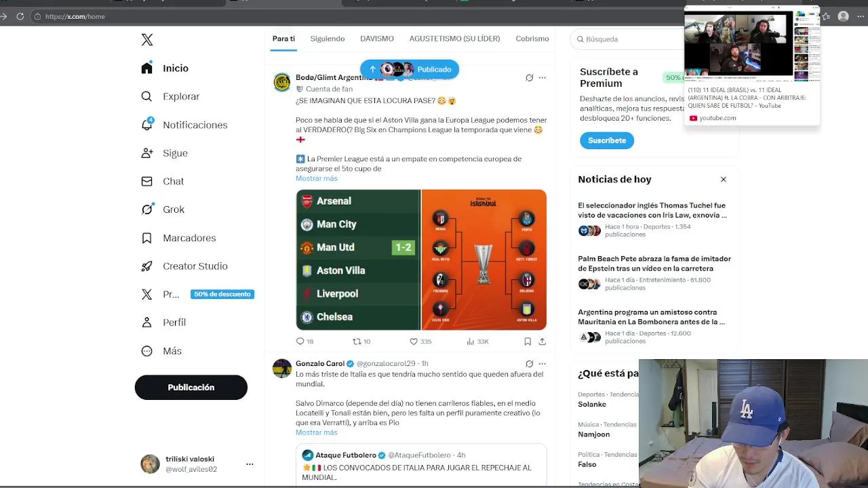Screen dimensions: 868x488
Task: Click the Suscríbete Premium button
Action: [607, 140]
